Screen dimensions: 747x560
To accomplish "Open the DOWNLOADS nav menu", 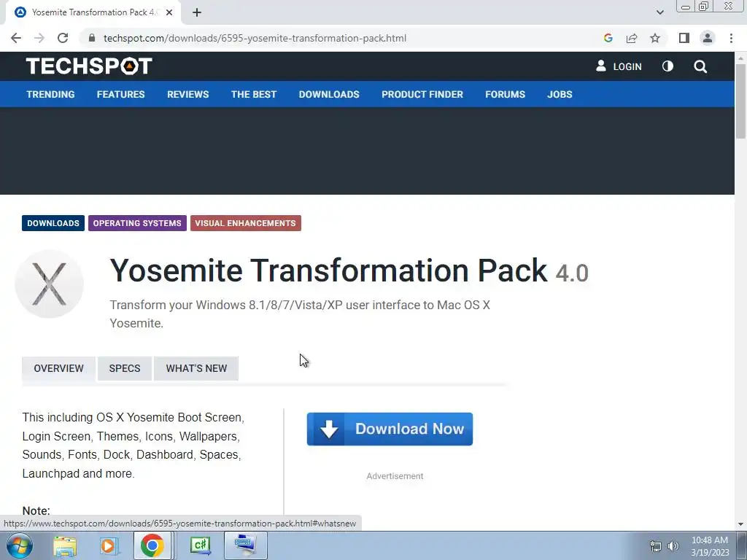I will [x=329, y=94].
